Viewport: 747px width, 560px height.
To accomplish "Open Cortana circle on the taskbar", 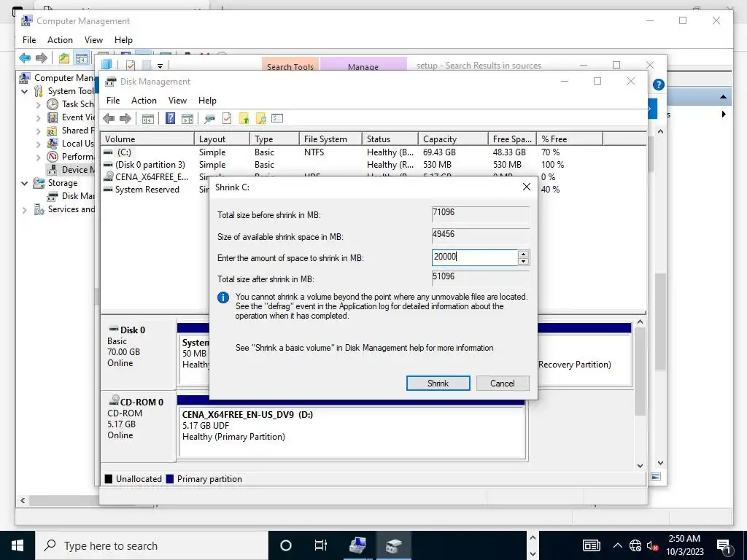I will click(286, 545).
